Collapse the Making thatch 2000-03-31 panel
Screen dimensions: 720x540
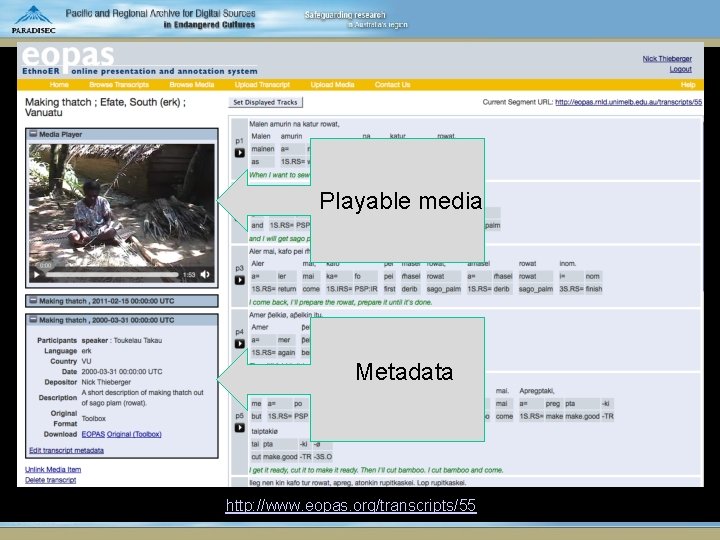[x=33, y=320]
